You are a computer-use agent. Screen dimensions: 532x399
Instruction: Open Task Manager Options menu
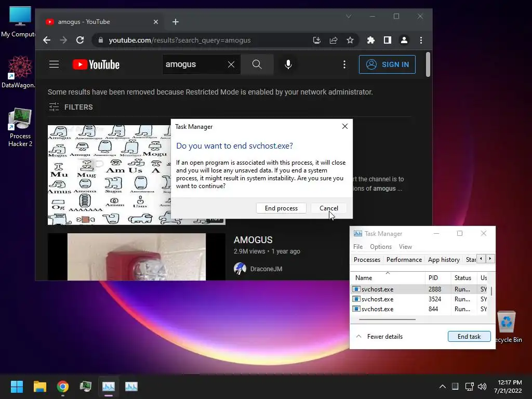(x=381, y=247)
